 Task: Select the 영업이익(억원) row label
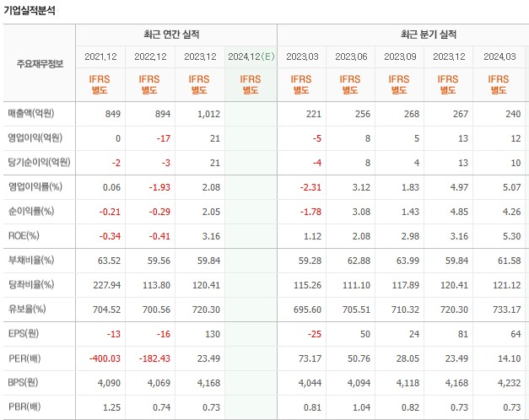point(35,138)
